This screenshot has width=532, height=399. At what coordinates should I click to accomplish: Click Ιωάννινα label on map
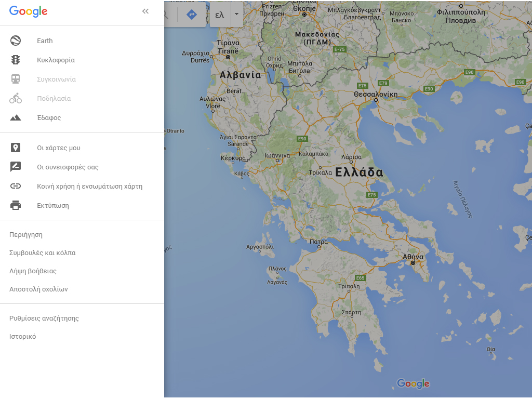point(277,155)
